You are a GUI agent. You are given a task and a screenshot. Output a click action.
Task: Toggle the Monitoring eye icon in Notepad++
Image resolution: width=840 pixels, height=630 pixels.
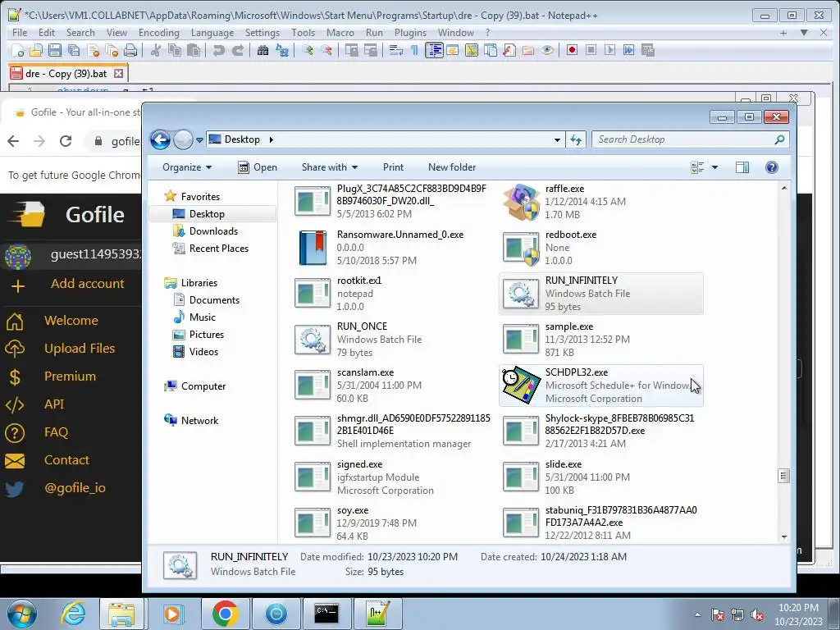pyautogui.click(x=547, y=50)
